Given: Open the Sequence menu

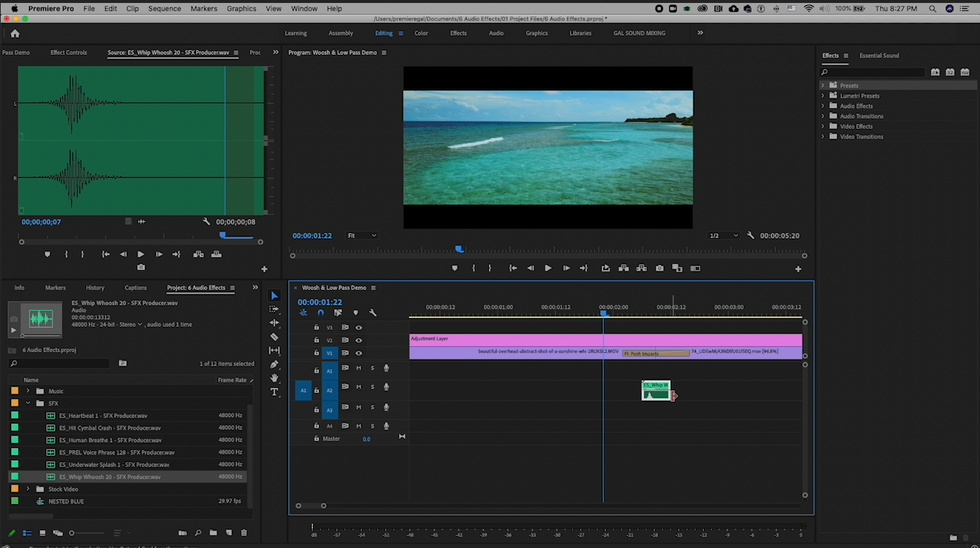Looking at the screenshot, I should 164,8.
